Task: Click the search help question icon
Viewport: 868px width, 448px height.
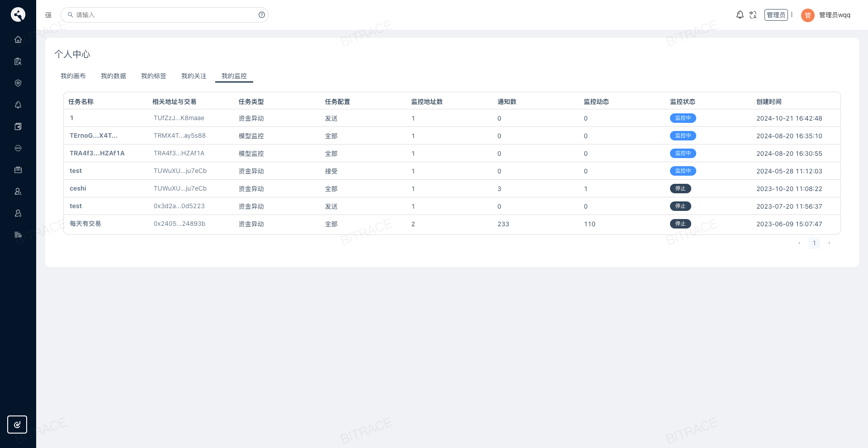Action: (262, 15)
